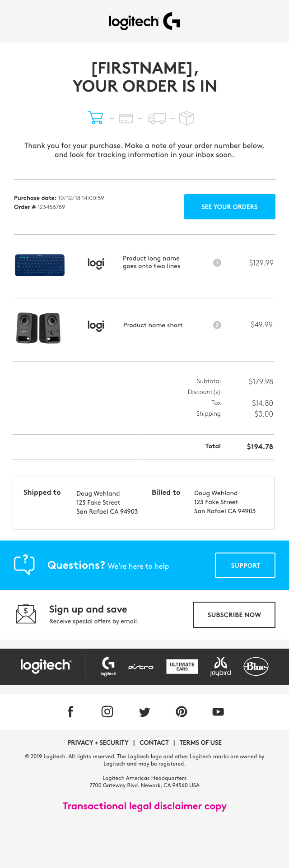Click the Twitter bird icon

pos(144,712)
